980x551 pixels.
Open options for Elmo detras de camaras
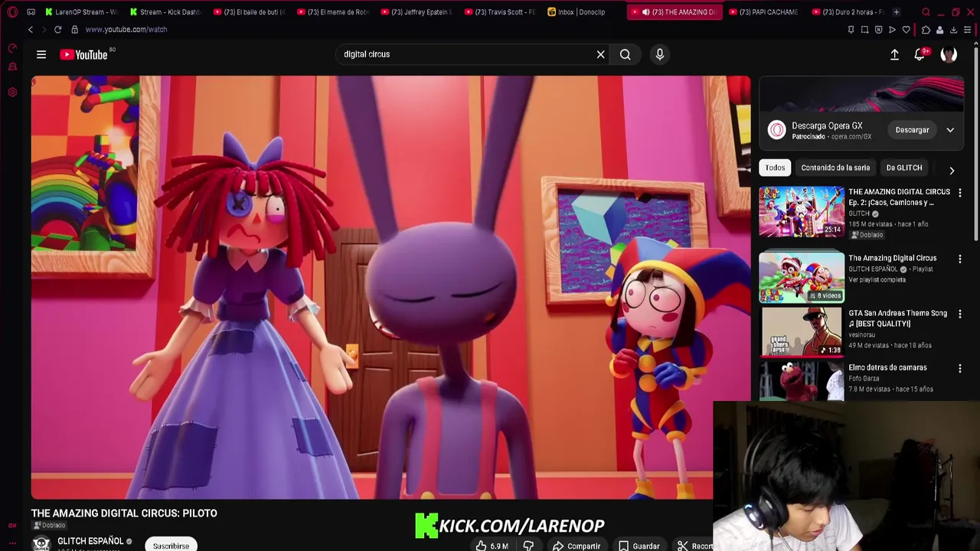click(960, 368)
